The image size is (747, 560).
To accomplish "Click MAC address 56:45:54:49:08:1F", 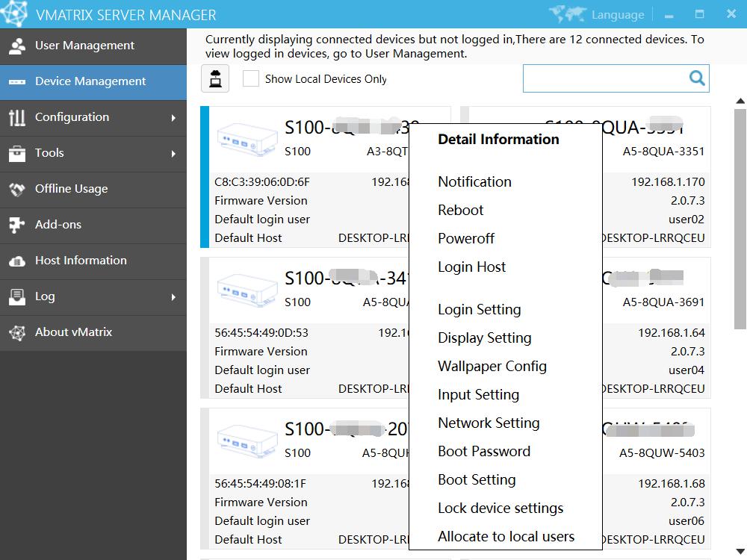I will pos(260,484).
